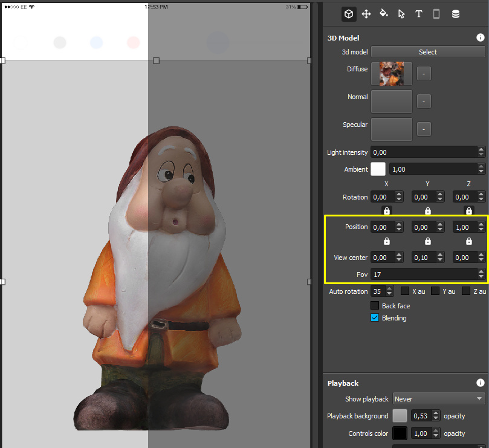Toggle the lock under Position X

pyautogui.click(x=387, y=241)
